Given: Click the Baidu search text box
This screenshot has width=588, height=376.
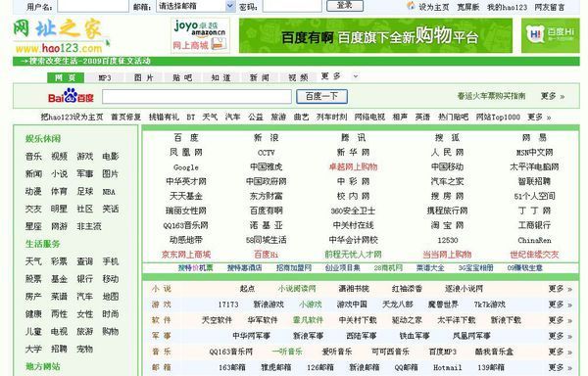Looking at the screenshot, I should 197,96.
